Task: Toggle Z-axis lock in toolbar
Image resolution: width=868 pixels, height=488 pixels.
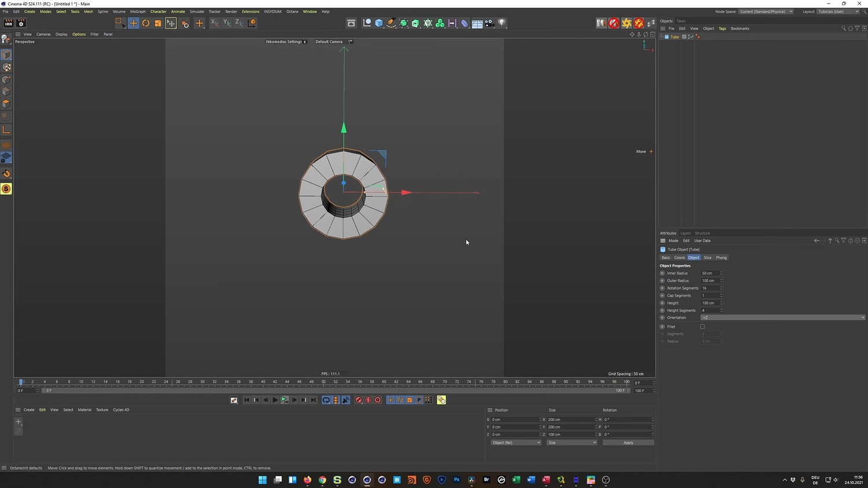Action: click(239, 23)
